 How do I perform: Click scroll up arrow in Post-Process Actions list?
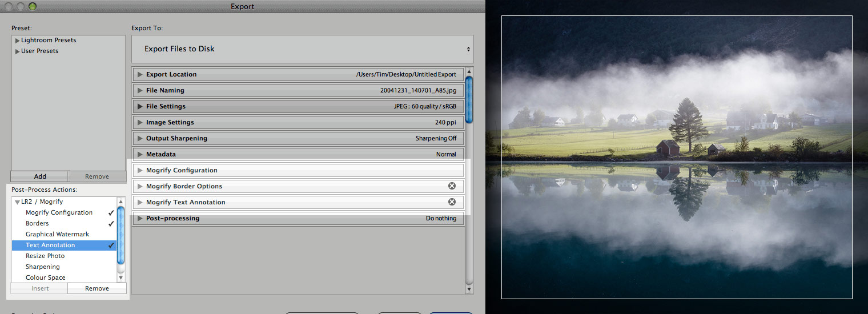pyautogui.click(x=120, y=202)
